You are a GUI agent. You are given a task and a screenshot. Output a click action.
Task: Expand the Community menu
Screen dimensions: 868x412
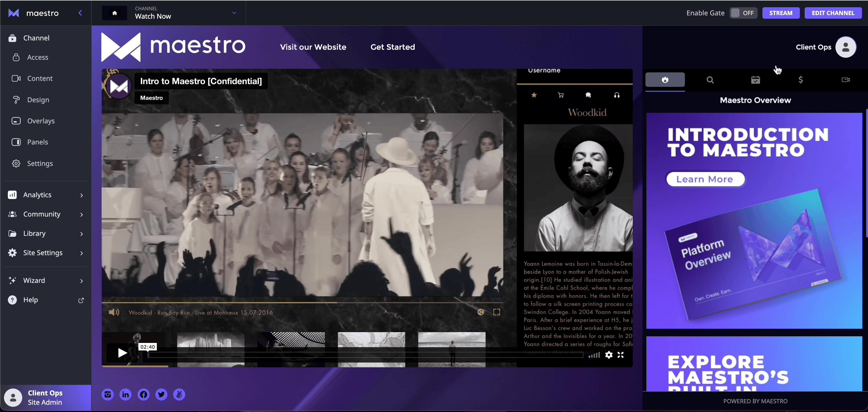[x=46, y=214]
